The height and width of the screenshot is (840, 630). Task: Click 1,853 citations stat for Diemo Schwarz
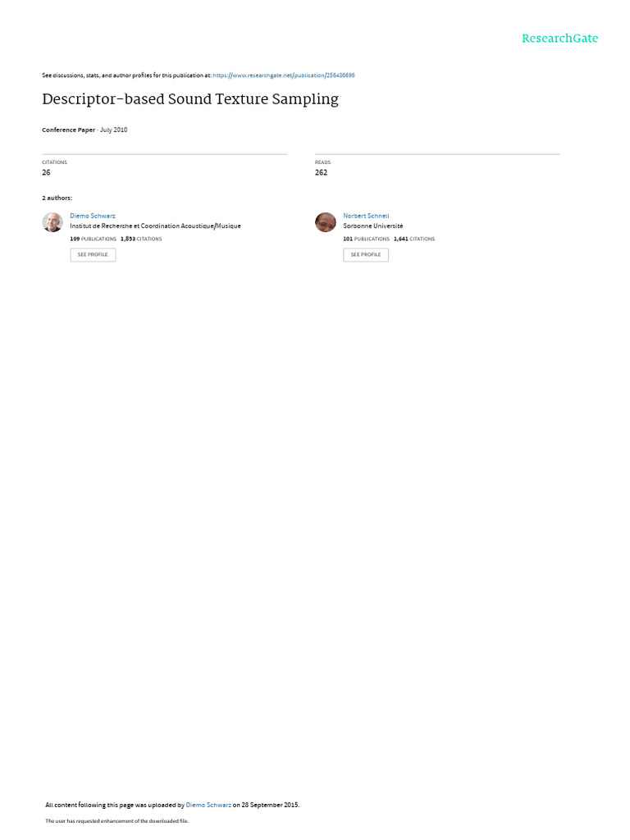tap(141, 239)
